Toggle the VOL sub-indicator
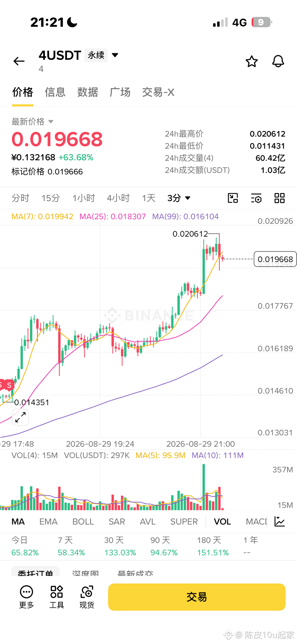Viewport: 297px width, 644px height. 222,521
